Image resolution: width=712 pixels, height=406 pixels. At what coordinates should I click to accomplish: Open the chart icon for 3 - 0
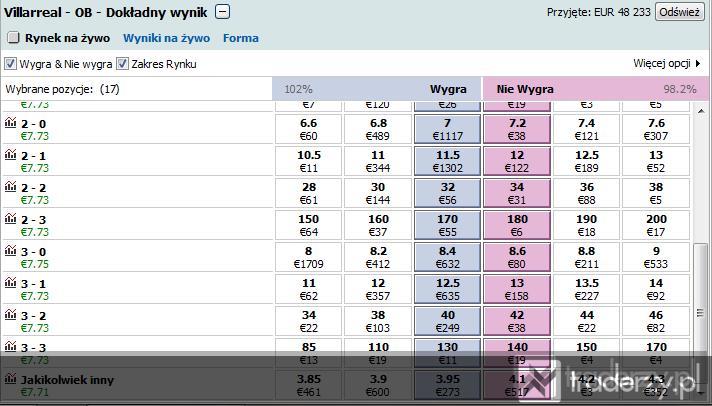tap(10, 250)
